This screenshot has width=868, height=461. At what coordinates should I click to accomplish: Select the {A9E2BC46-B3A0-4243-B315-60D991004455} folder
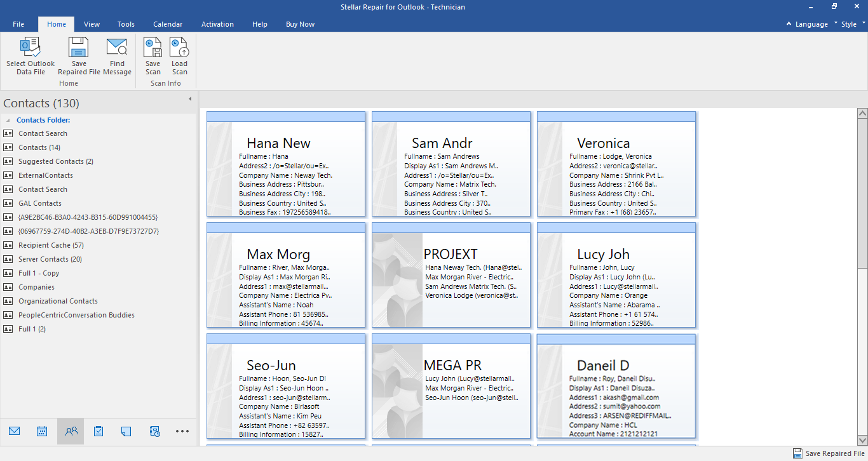point(88,217)
